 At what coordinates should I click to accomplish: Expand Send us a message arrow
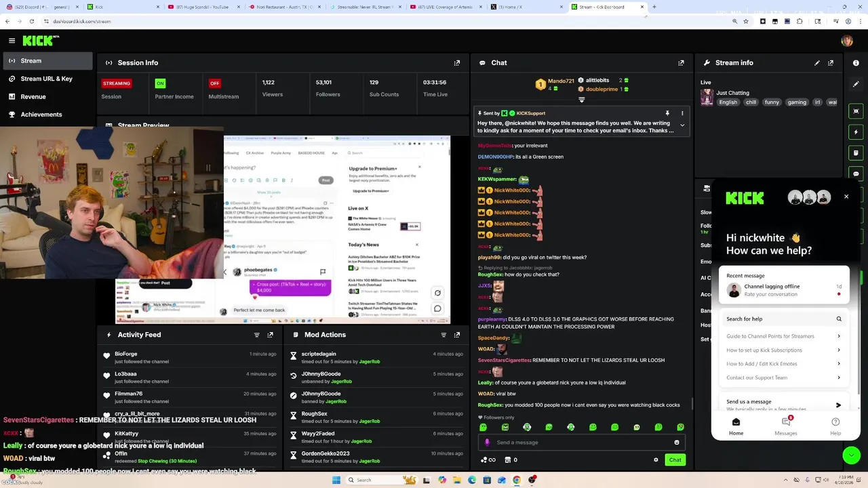point(838,405)
